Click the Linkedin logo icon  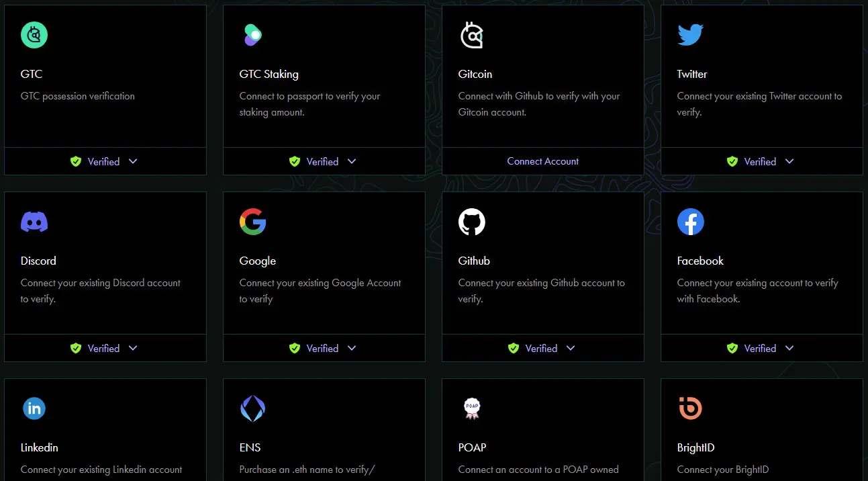[34, 408]
